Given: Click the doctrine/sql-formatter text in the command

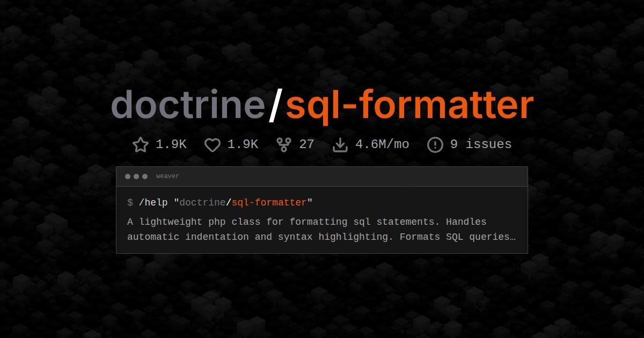Looking at the screenshot, I should (244, 202).
